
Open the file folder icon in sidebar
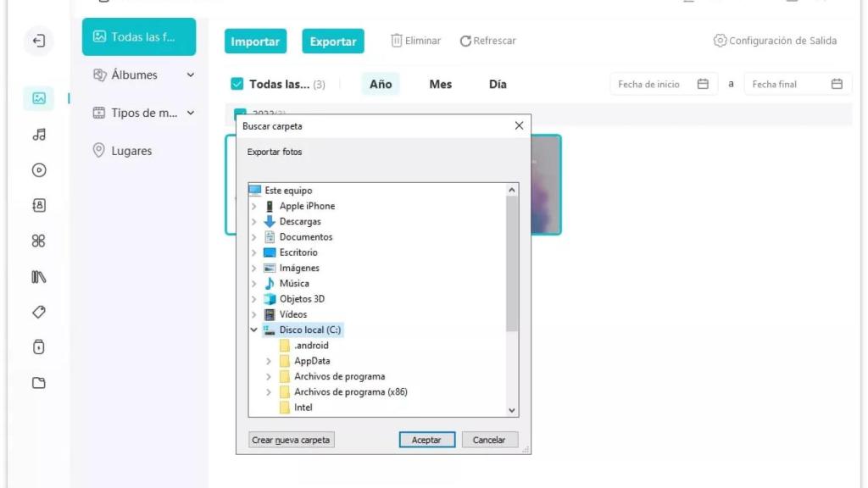pyautogui.click(x=39, y=383)
